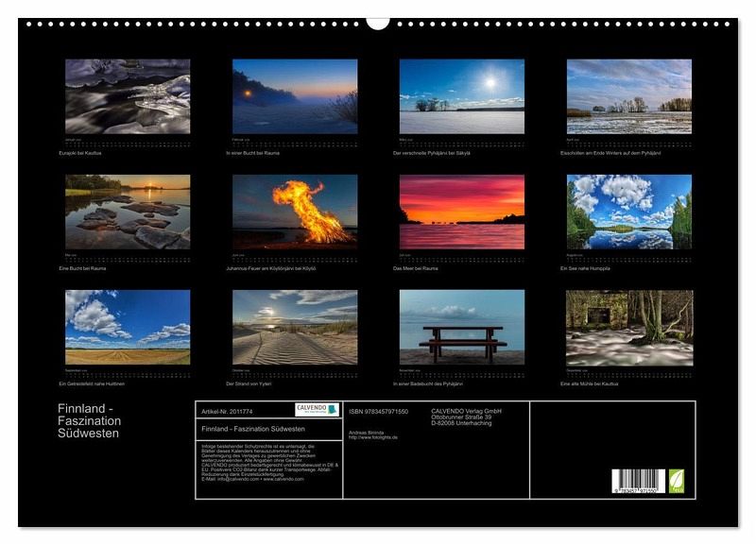
Task: Click the green leaf eco icon
Action: point(676,481)
